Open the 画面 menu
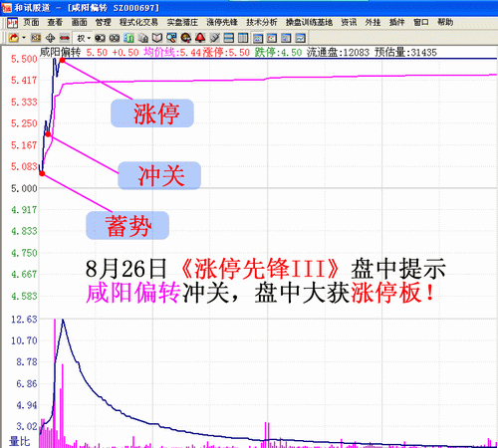The image size is (498, 448). coord(80,22)
